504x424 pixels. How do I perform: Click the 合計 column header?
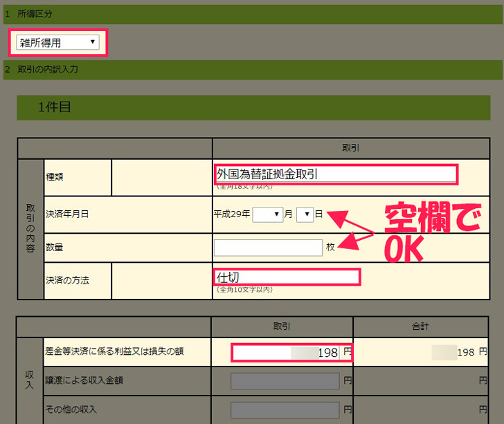tap(425, 326)
